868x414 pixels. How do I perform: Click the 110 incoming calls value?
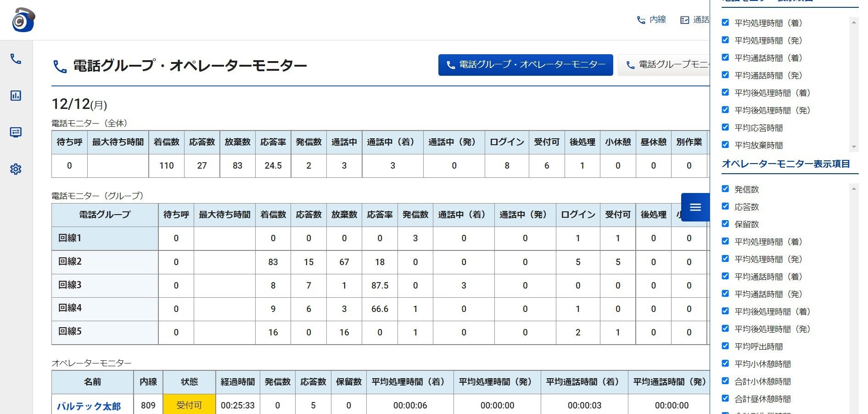167,165
